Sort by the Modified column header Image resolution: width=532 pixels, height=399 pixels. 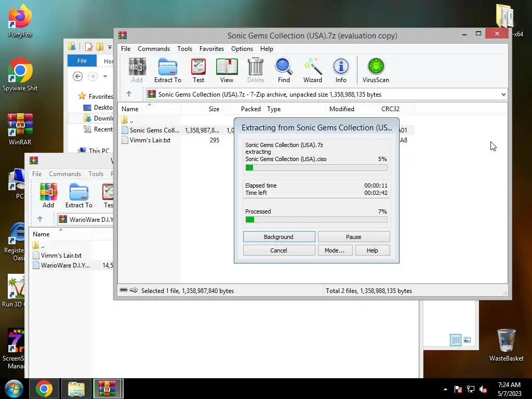[351, 109]
